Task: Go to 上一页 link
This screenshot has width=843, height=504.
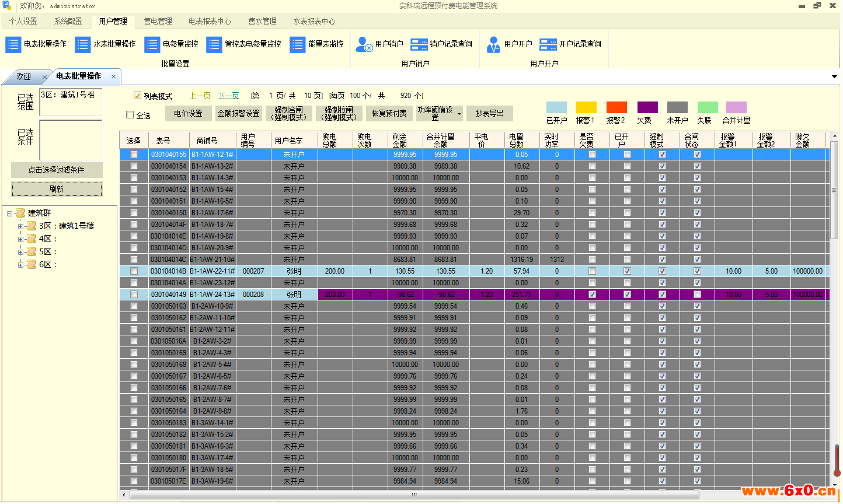Action: pos(200,96)
